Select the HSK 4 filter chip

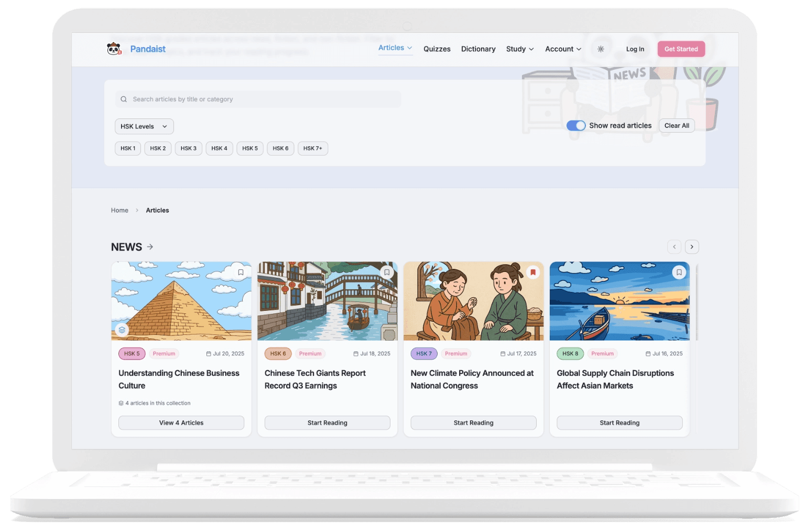[219, 148]
